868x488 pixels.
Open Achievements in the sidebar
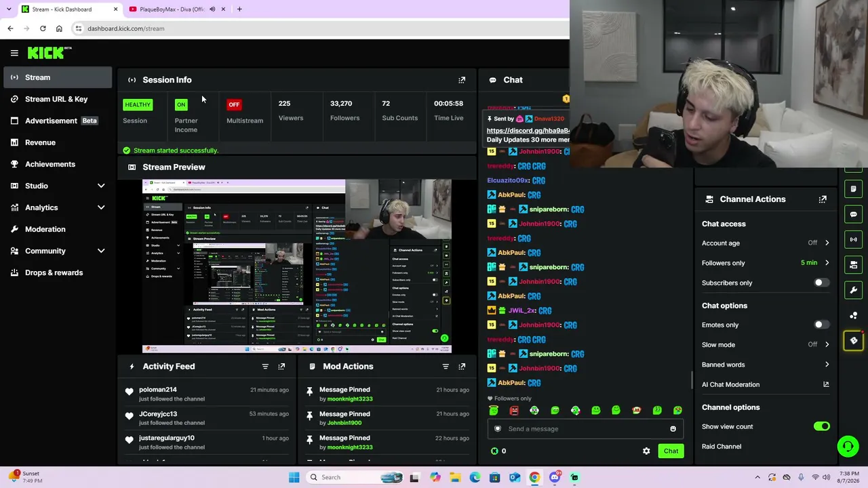click(57, 164)
